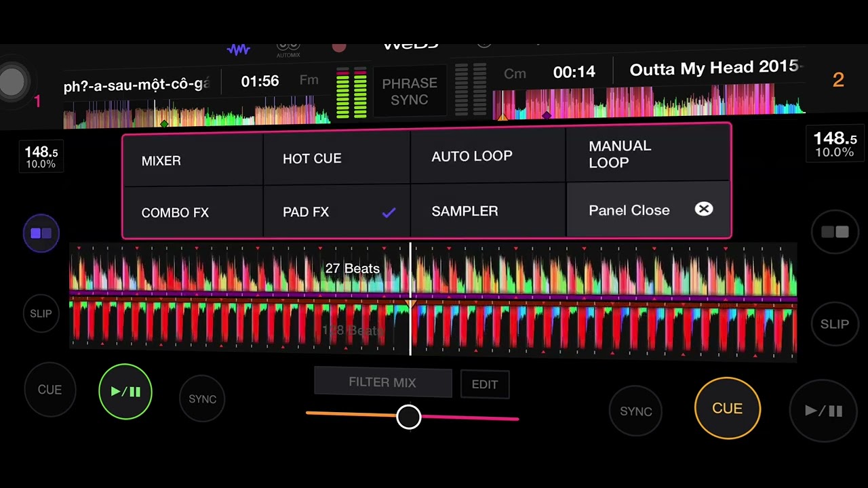This screenshot has height=488, width=868.
Task: Tap the red record button
Action: point(339,48)
